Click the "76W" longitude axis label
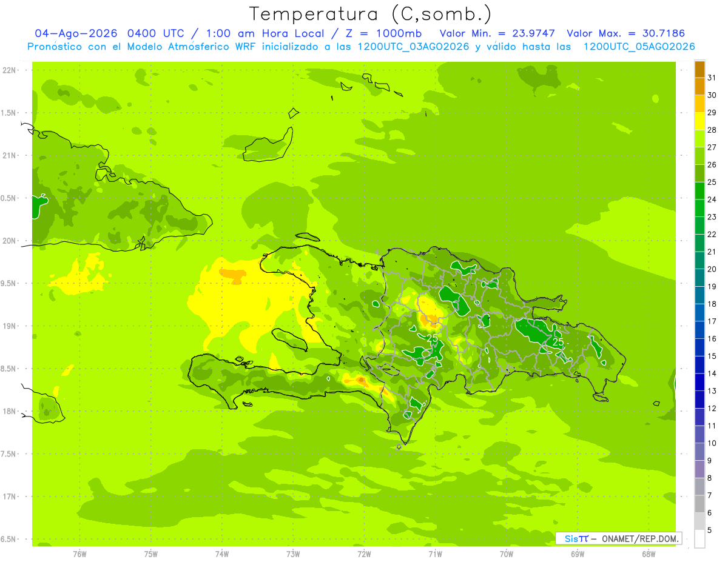728x562 pixels. (x=79, y=554)
